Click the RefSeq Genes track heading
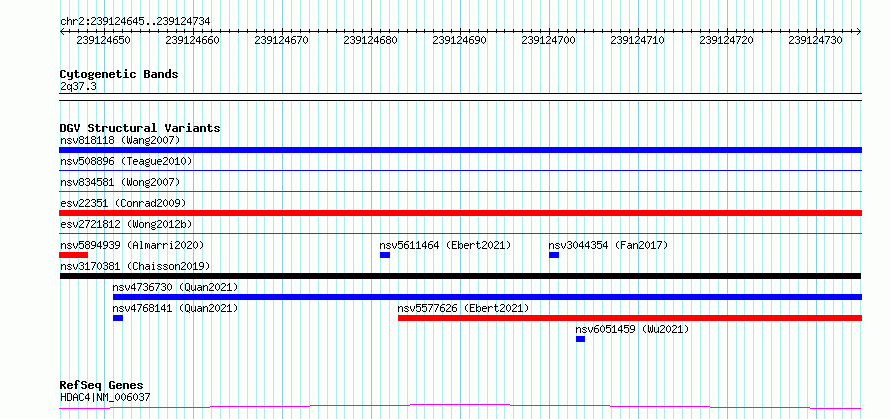890x419 pixels. [102, 386]
